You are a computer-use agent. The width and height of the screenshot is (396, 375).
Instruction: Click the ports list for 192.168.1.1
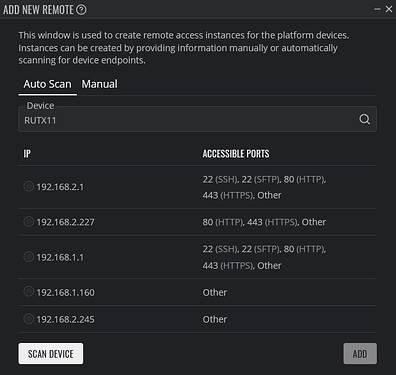pos(264,257)
